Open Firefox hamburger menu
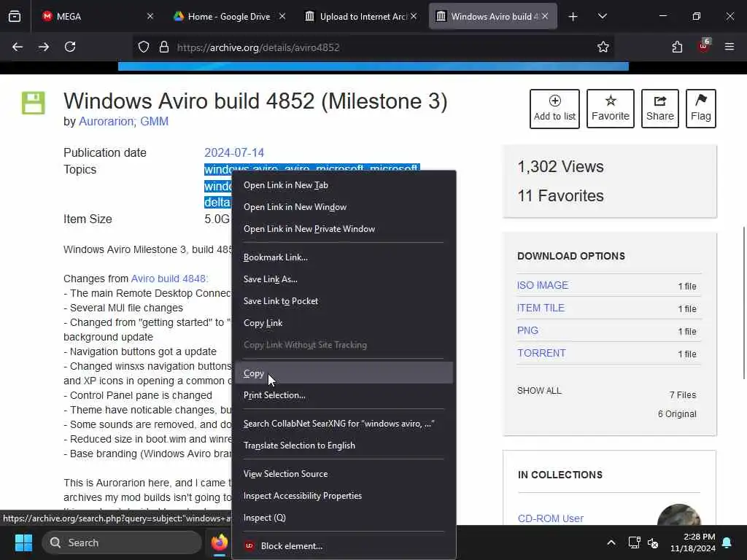The width and height of the screenshot is (747, 560). click(729, 47)
